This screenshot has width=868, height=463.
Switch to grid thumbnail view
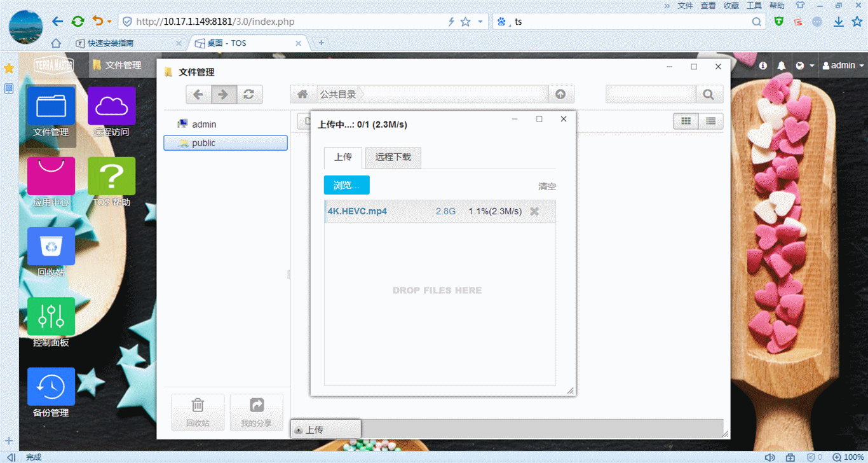point(686,121)
